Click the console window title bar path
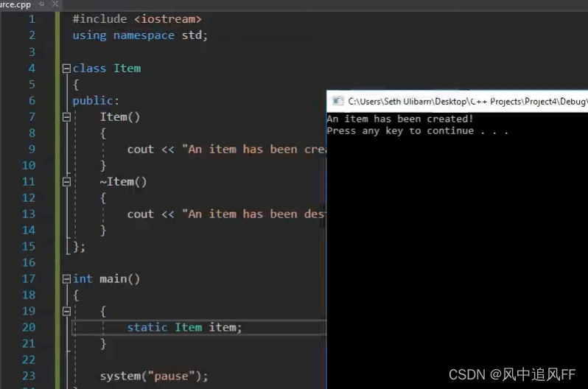 tap(467, 101)
